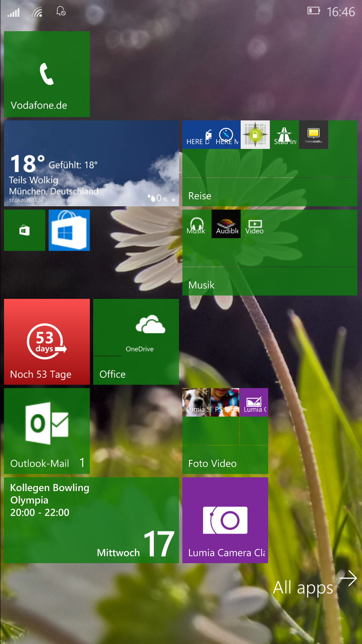This screenshot has width=362, height=644.
Task: Tap the battery status icon
Action: click(x=314, y=11)
